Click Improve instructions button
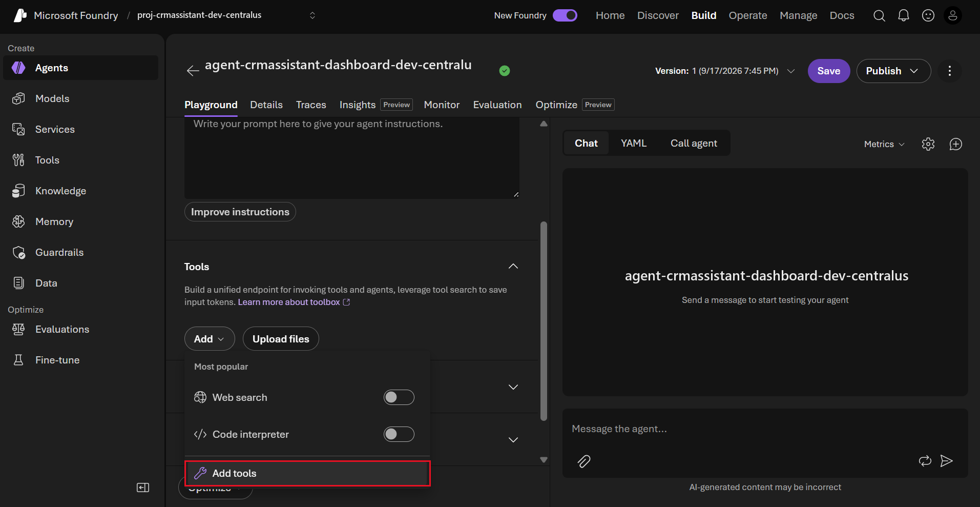This screenshot has width=980, height=507. (x=240, y=212)
